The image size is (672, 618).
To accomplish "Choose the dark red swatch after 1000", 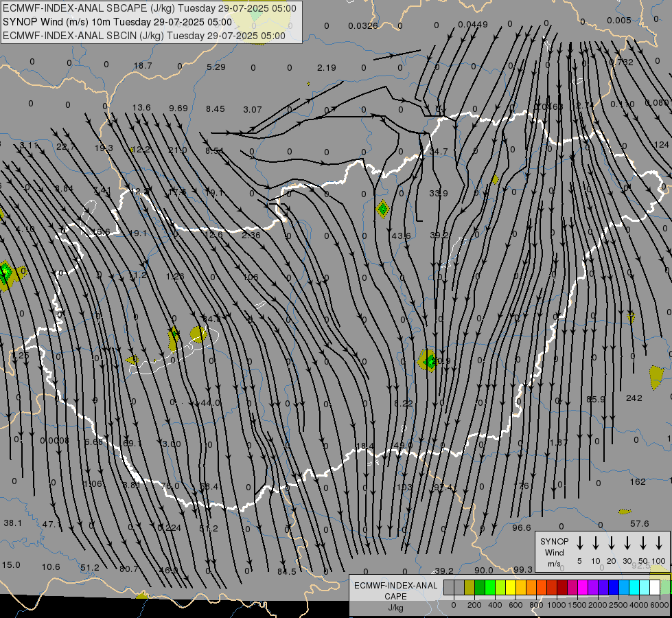I will 562,588.
